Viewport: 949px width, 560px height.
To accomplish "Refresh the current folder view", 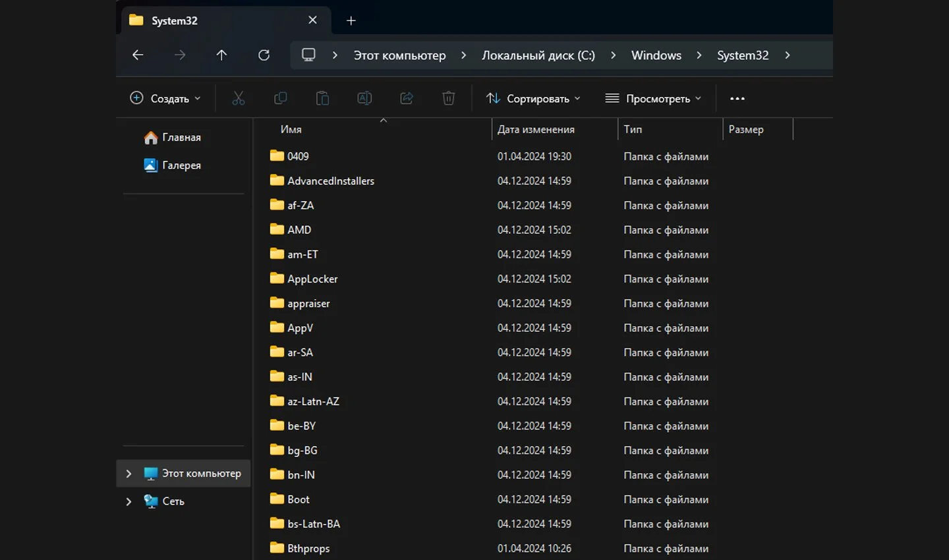I will point(264,55).
